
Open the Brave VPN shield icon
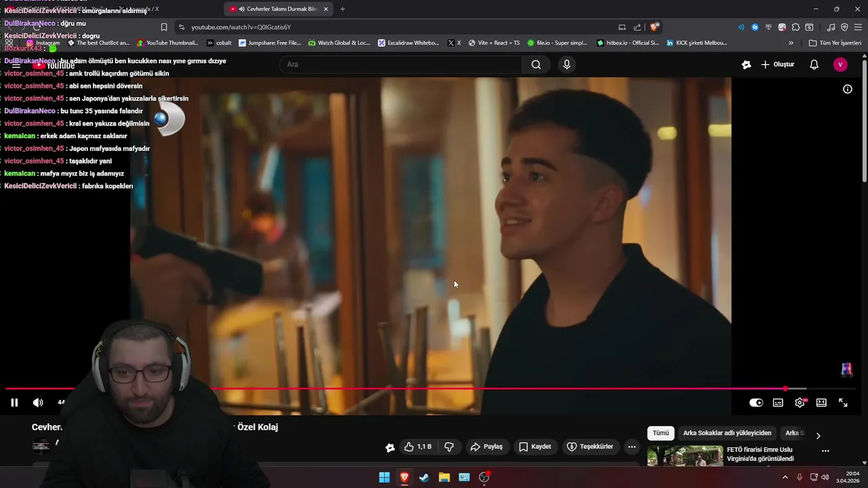pos(844,27)
